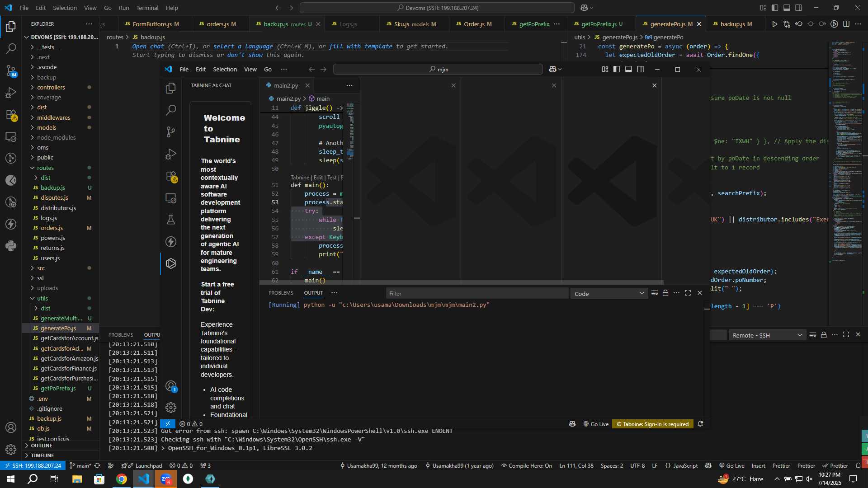Open Manage gear in main window activity bar
This screenshot has width=868, height=488.
pyautogui.click(x=11, y=450)
